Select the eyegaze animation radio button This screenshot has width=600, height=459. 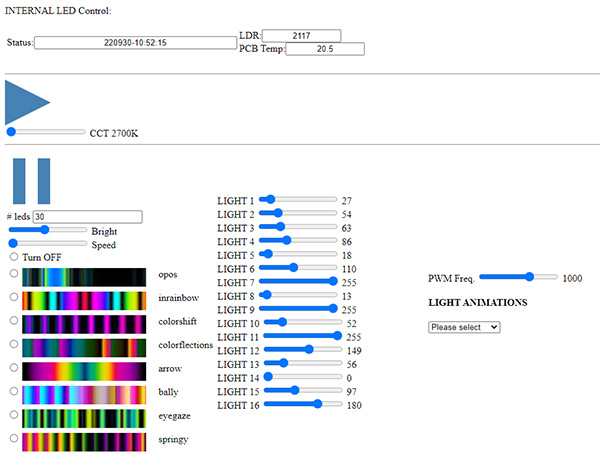tap(14, 413)
